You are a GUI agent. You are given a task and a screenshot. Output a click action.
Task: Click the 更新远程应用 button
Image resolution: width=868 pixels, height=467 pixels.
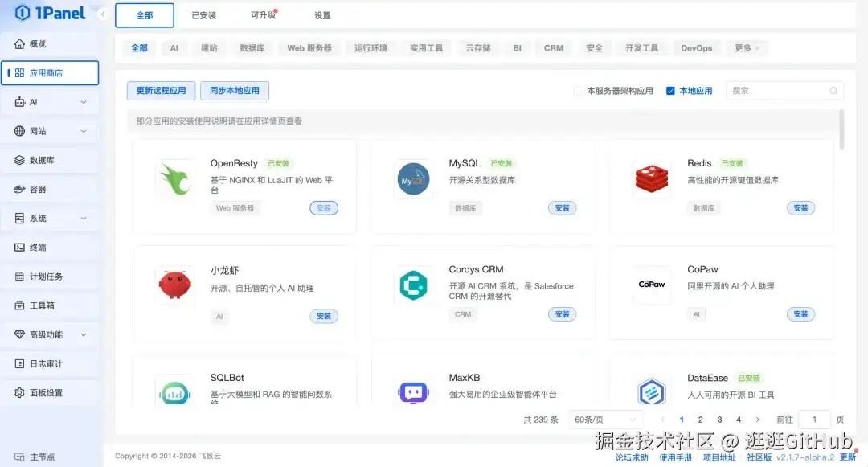click(x=161, y=91)
